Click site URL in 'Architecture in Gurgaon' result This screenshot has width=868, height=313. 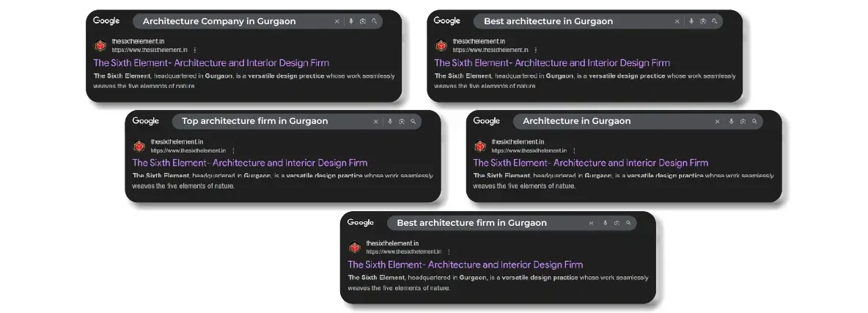point(529,151)
